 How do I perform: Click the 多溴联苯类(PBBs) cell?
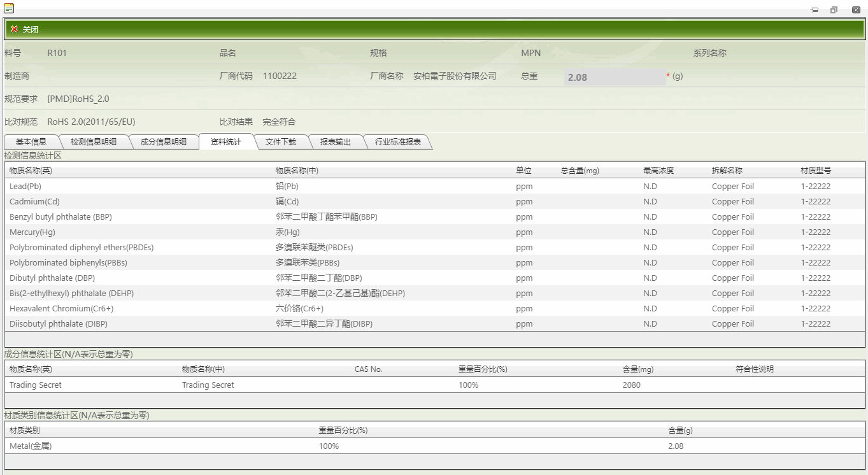pos(308,262)
